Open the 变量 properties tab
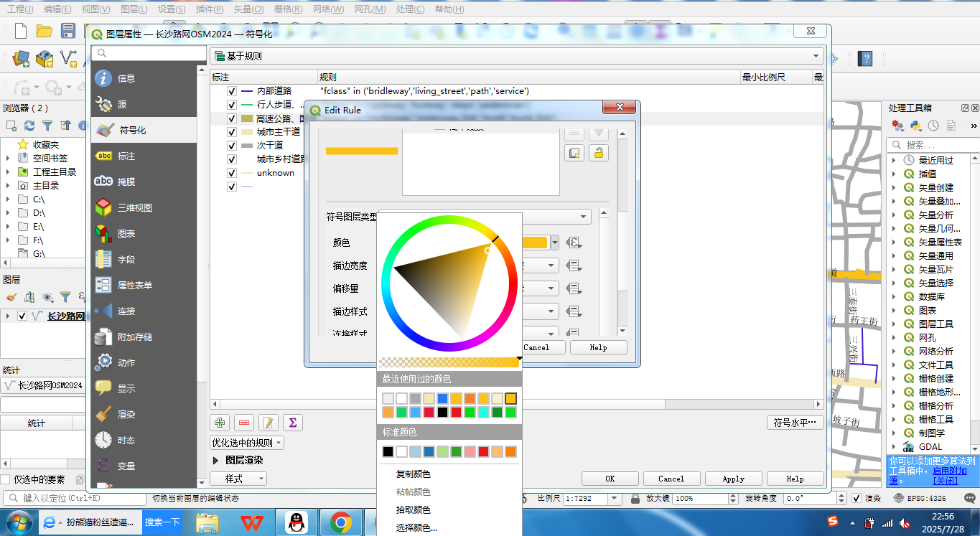Viewport: 980px width, 536px height. [x=144, y=466]
